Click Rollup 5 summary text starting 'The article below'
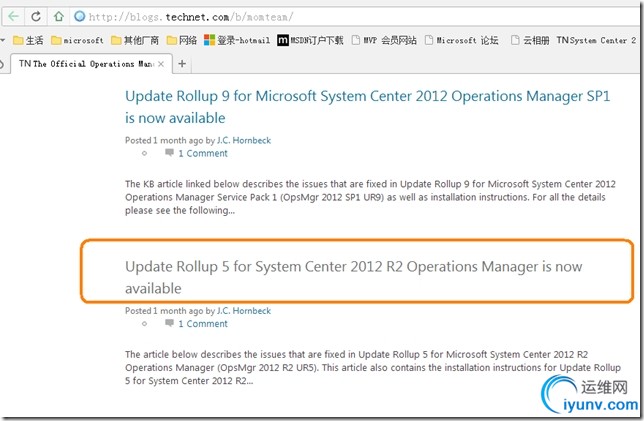This screenshot has height=421, width=644. coord(373,368)
